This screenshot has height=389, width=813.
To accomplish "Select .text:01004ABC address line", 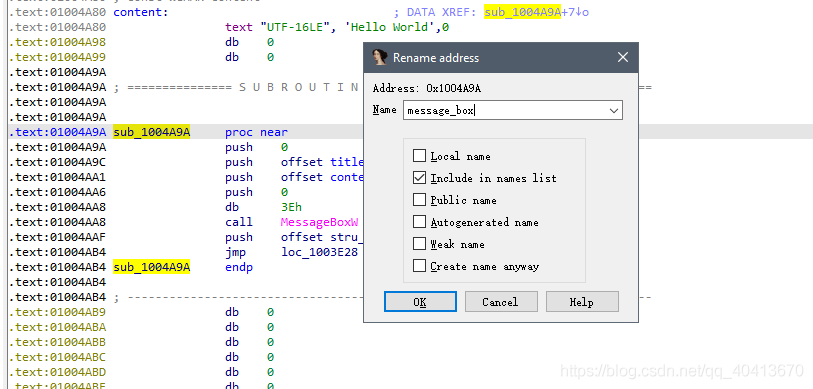I will pos(57,357).
